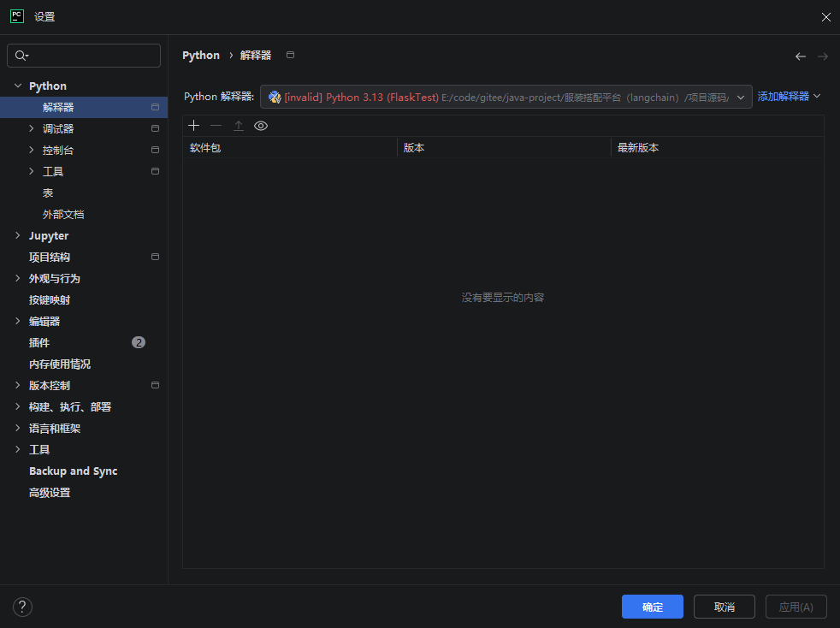Click the upgrade package arrow icon

[x=239, y=126]
